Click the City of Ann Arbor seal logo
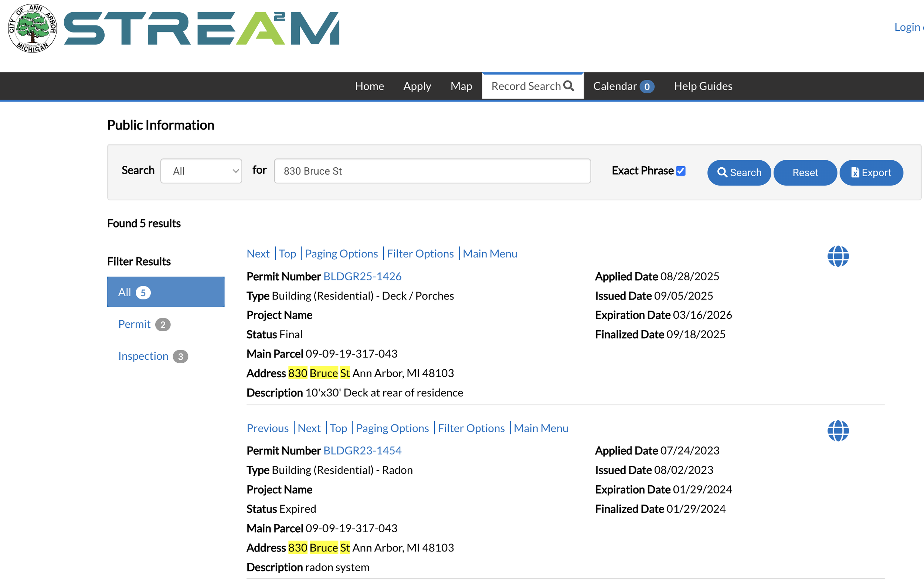Viewport: 924px width, 588px height. coord(32,28)
